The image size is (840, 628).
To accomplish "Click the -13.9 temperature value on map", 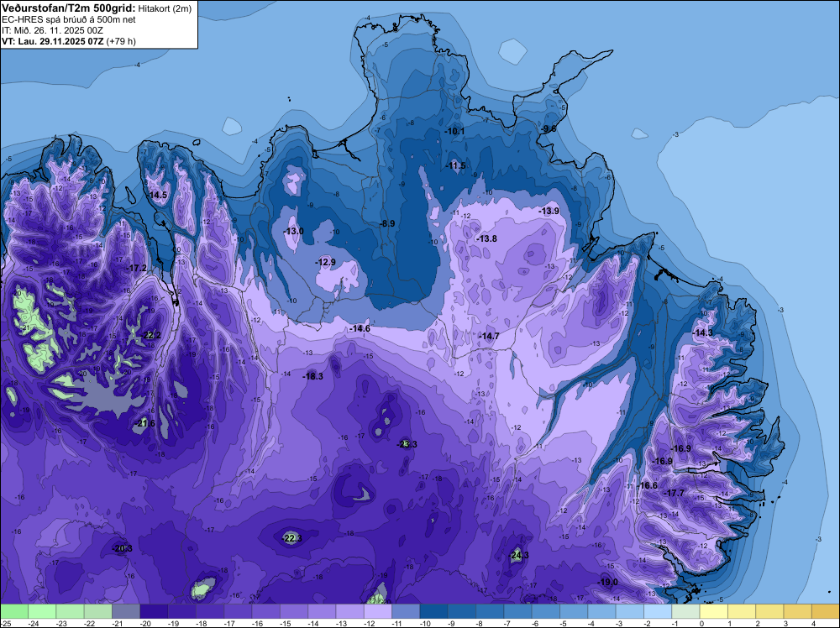I will (549, 211).
